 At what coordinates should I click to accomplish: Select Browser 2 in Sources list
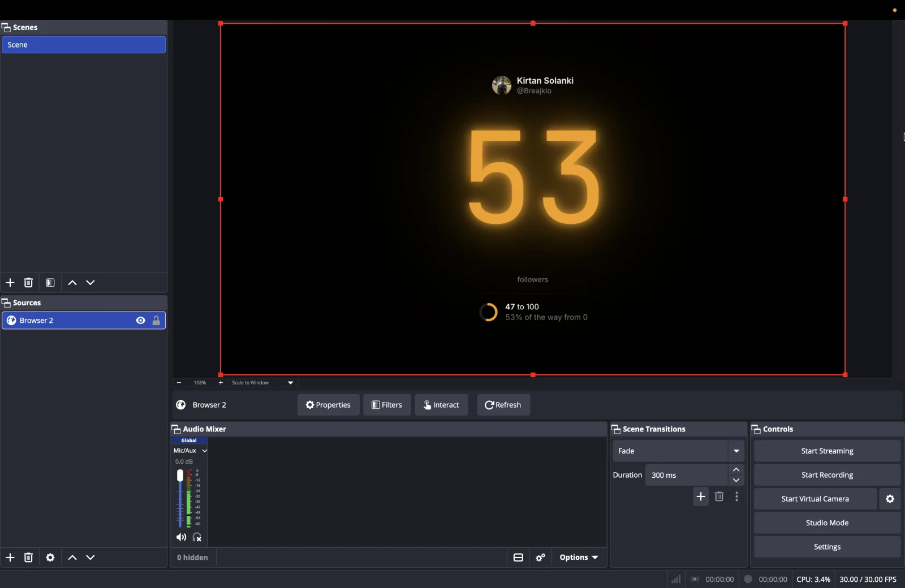(84, 321)
